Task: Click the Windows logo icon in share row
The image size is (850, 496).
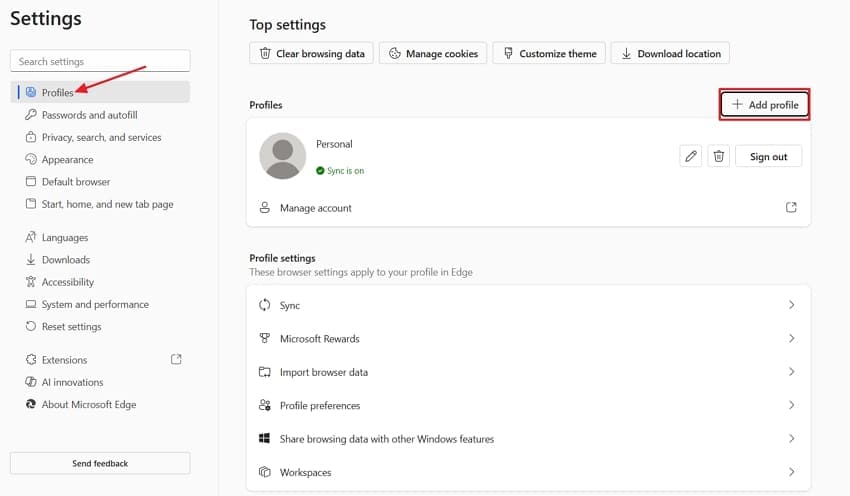Action: pos(265,439)
